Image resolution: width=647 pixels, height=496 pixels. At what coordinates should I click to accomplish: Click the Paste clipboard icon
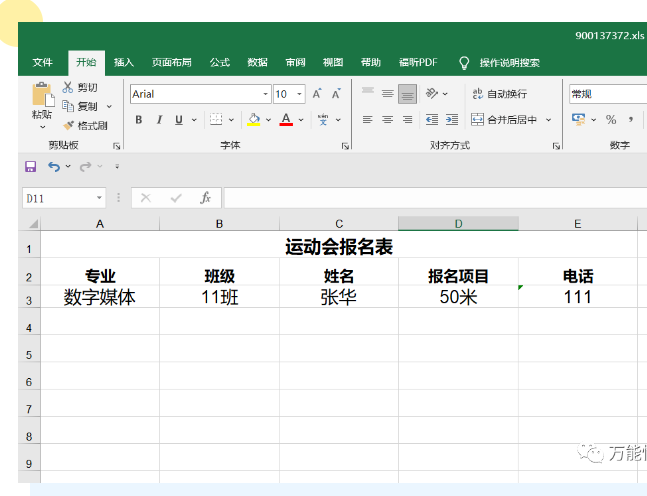pyautogui.click(x=43, y=94)
